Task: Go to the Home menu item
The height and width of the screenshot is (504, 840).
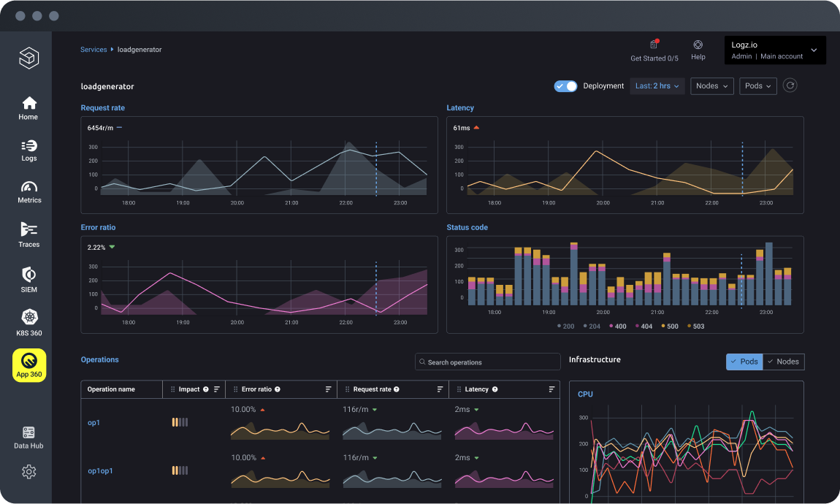Action: 28,107
